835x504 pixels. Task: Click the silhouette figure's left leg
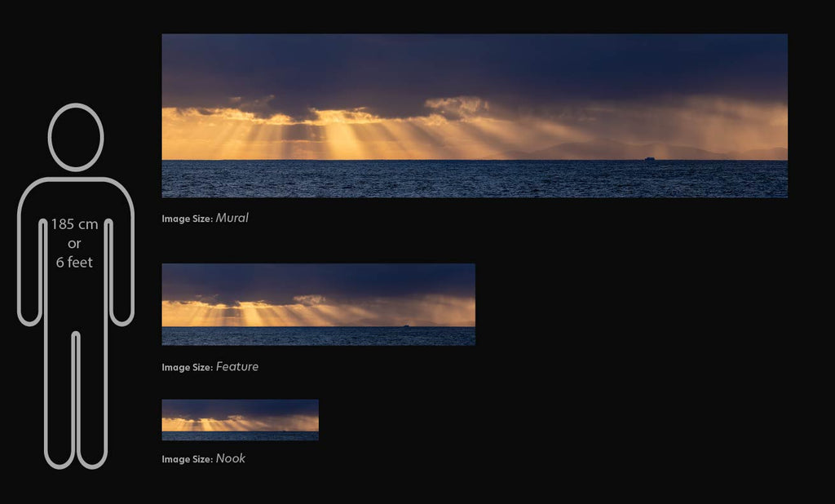point(59,400)
